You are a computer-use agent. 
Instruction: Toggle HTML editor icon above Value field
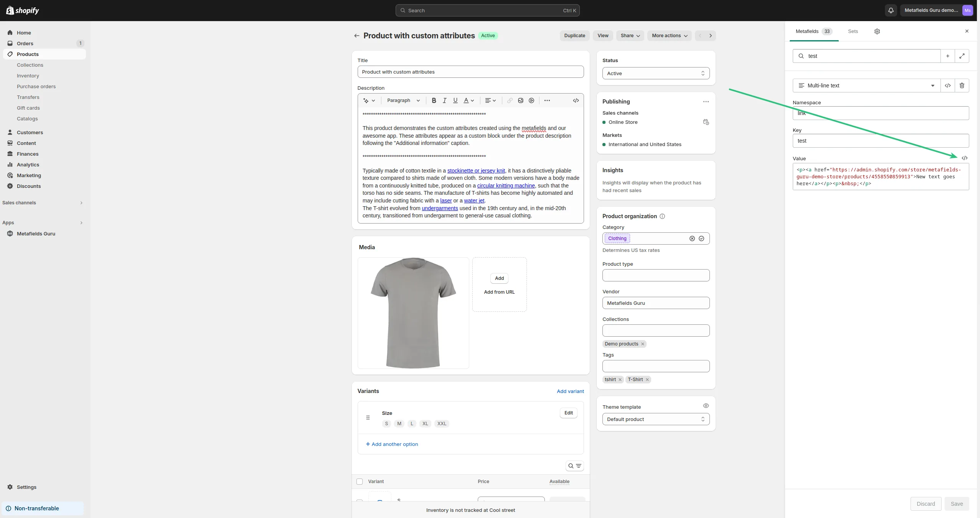[964, 158]
